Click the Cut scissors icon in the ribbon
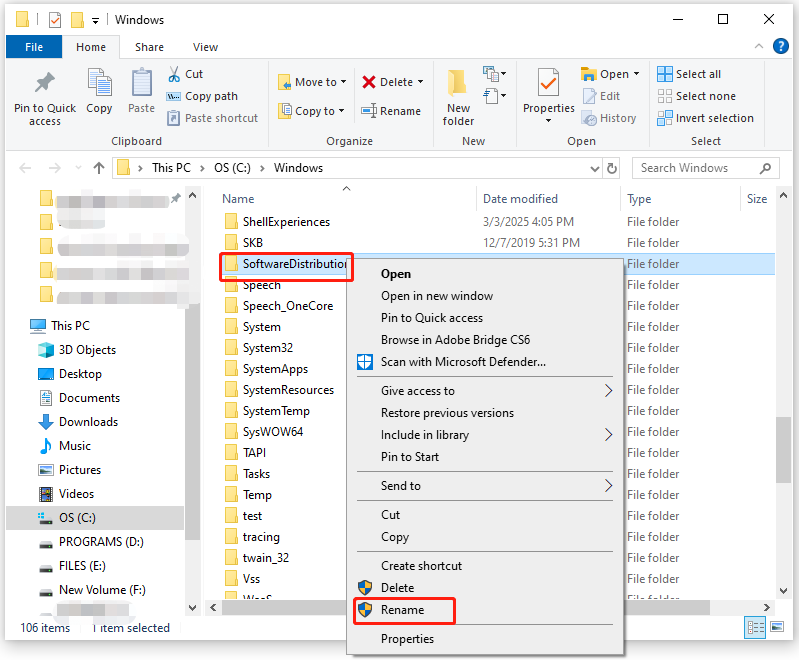The width and height of the screenshot is (799, 660). pos(174,74)
